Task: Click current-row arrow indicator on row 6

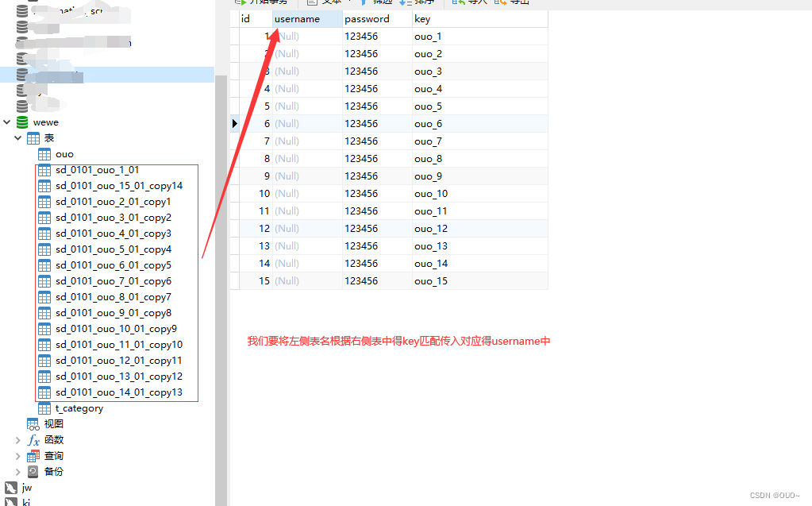Action: click(x=235, y=123)
